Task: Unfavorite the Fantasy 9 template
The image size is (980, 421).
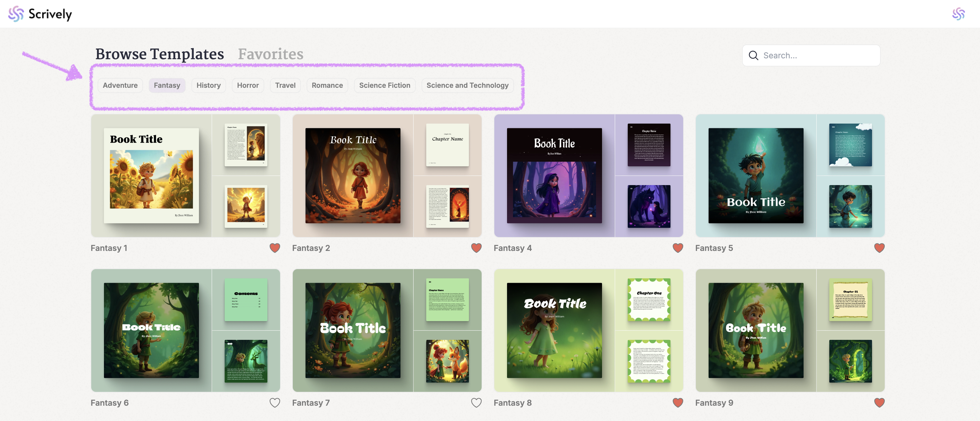Action: point(879,403)
